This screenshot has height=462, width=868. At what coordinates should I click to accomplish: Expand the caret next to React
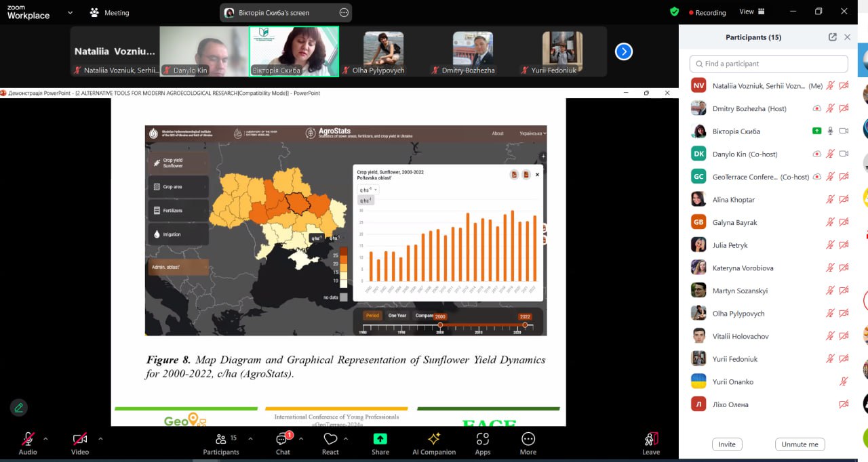coord(346,438)
